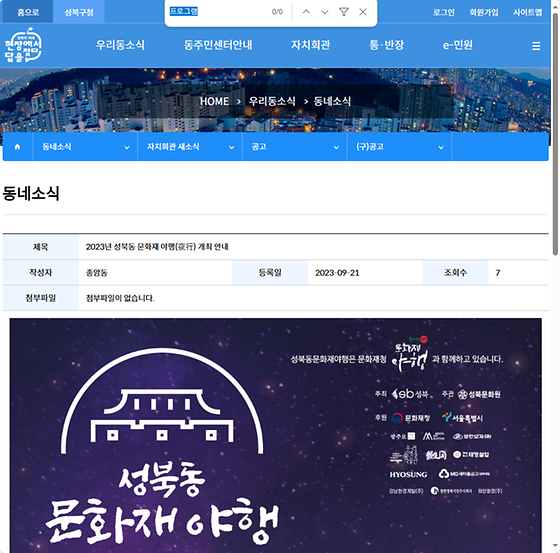
Task: Go to next find result
Action: (324, 12)
